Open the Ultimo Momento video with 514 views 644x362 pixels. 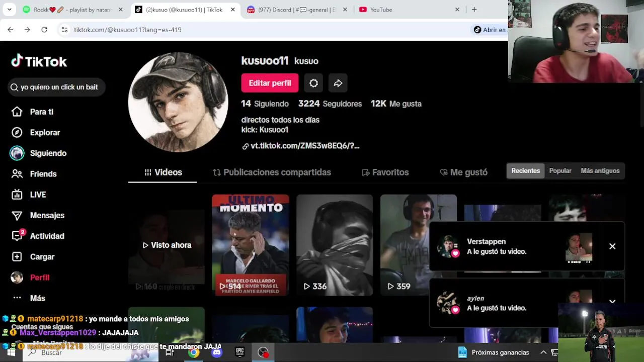pos(251,245)
